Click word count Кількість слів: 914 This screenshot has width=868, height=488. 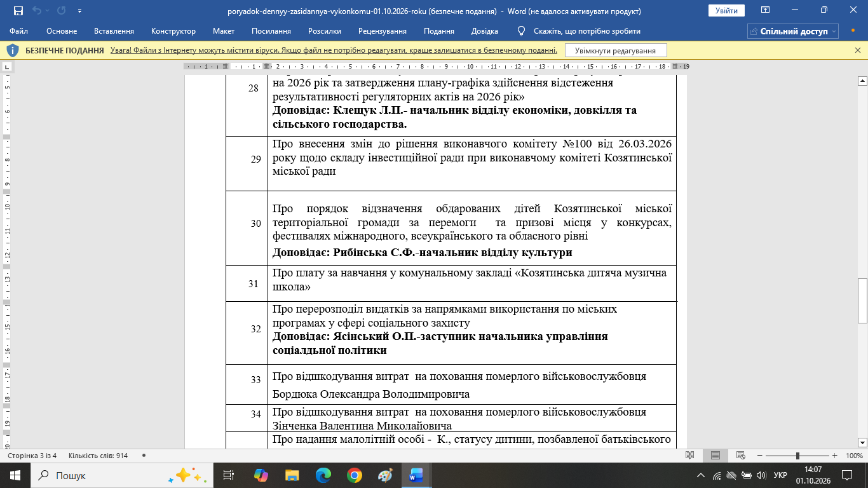pyautogui.click(x=98, y=456)
